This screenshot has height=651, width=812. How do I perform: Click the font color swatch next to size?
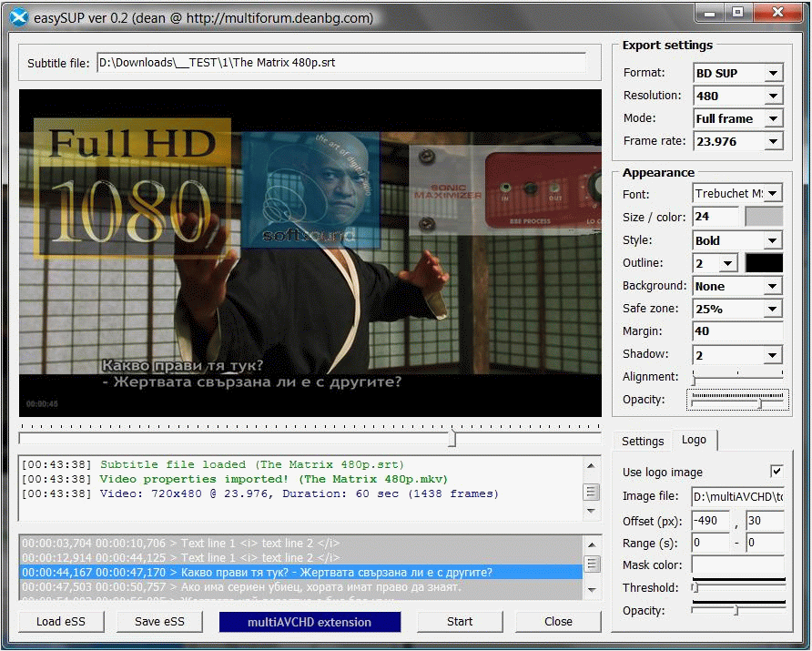tap(764, 217)
